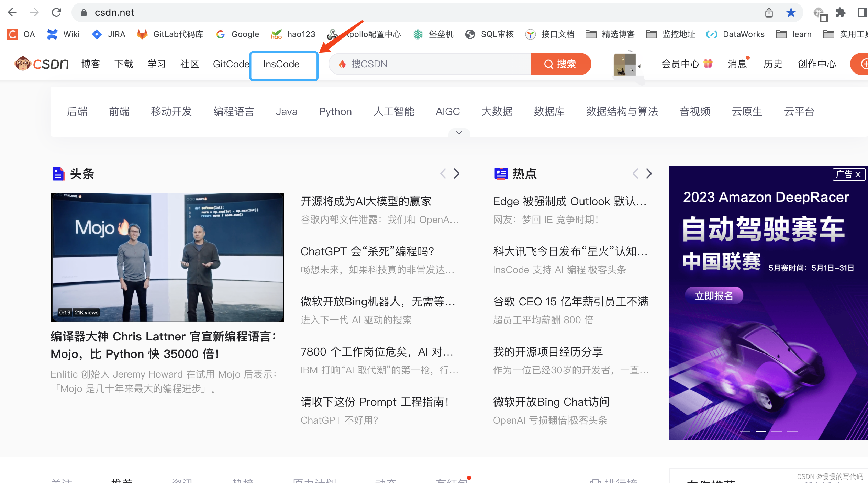This screenshot has height=483, width=868.
Task: Open the GitLab代码库 bookmark
Action: (170, 34)
